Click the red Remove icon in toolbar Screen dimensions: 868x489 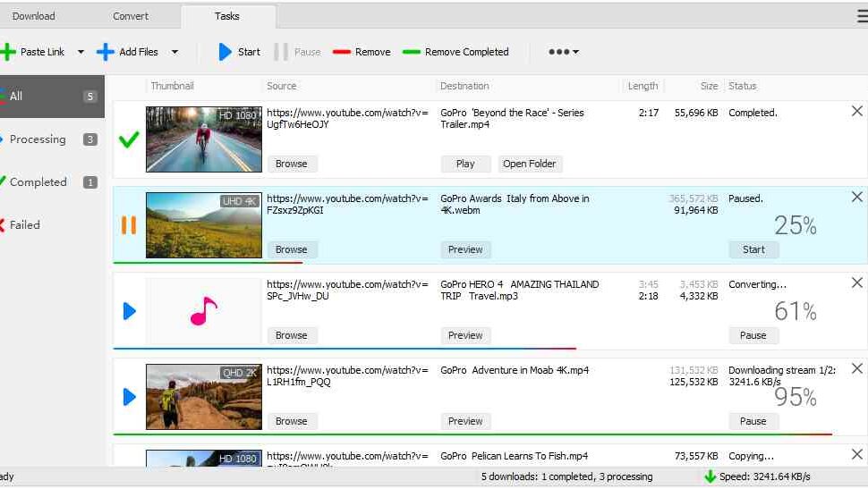(x=341, y=52)
